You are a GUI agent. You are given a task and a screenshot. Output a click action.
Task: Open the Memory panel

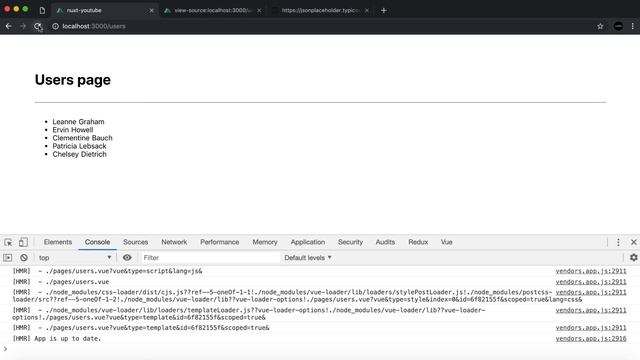point(265,242)
